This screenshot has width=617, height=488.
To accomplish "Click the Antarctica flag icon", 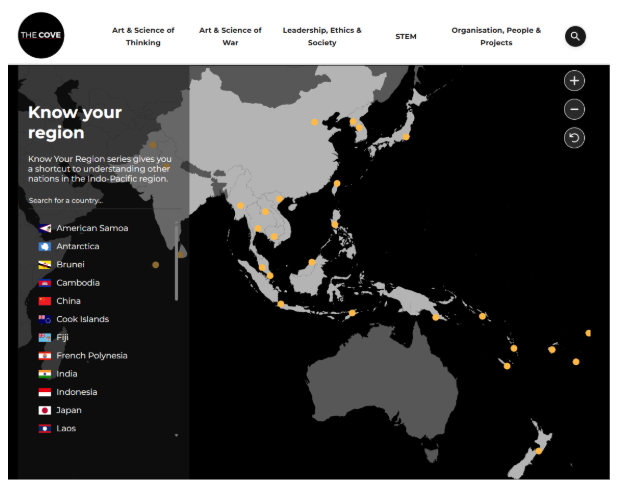I will [x=45, y=246].
